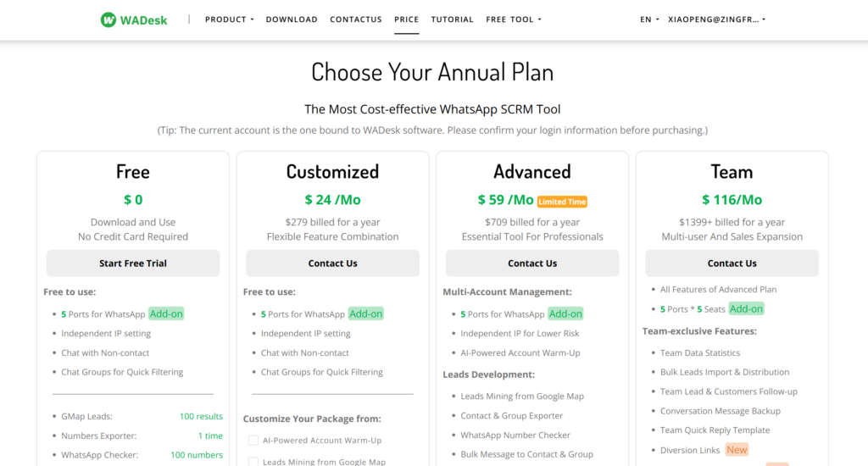Viewport: 868px width, 466px height.
Task: Expand the PRODUCT dropdown menu
Action: pos(229,19)
